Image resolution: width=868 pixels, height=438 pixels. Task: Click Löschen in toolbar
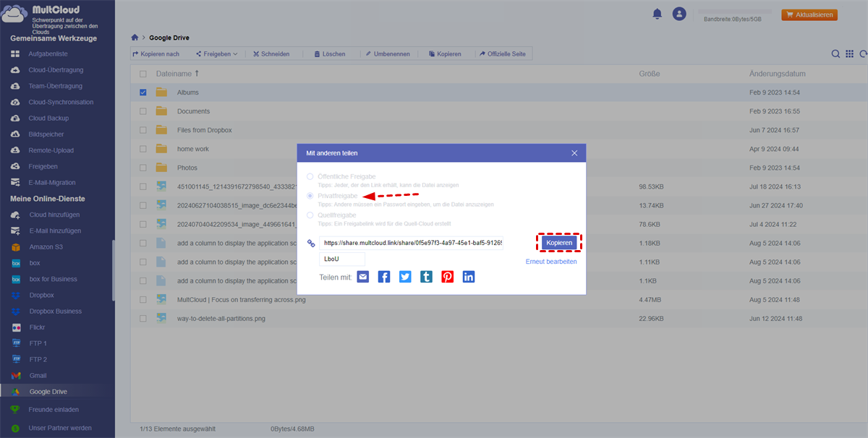[x=329, y=54]
